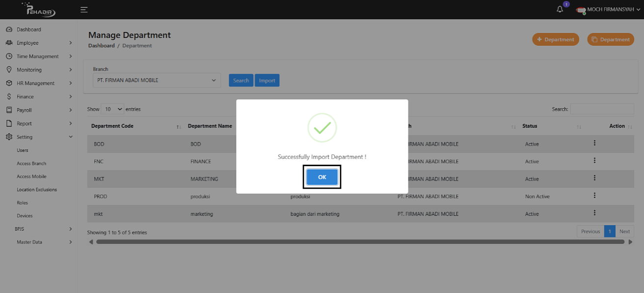Open the Branch dropdown selector

click(x=157, y=80)
